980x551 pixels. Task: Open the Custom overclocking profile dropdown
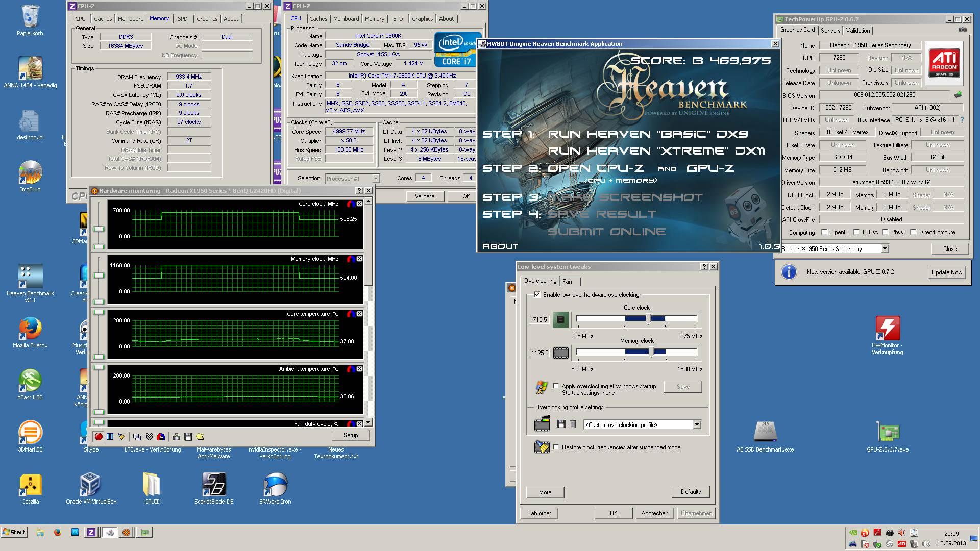point(697,425)
